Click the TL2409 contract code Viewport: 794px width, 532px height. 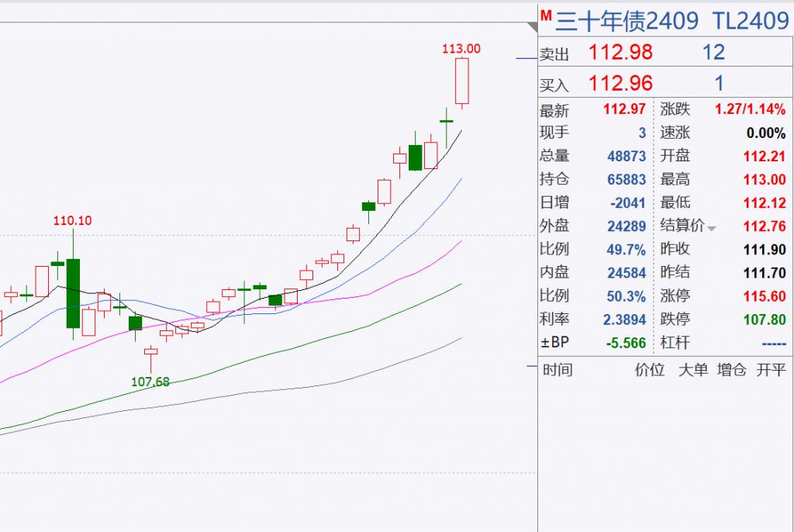751,21
